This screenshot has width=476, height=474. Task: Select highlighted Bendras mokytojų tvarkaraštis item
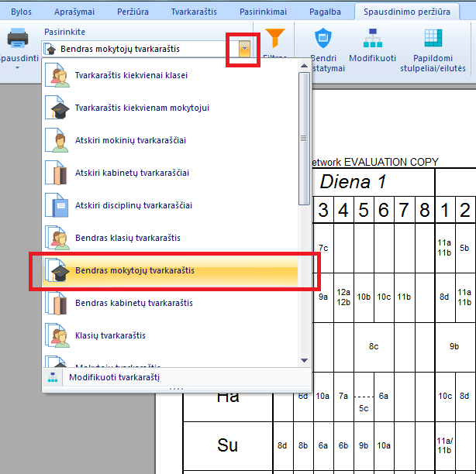point(135,271)
